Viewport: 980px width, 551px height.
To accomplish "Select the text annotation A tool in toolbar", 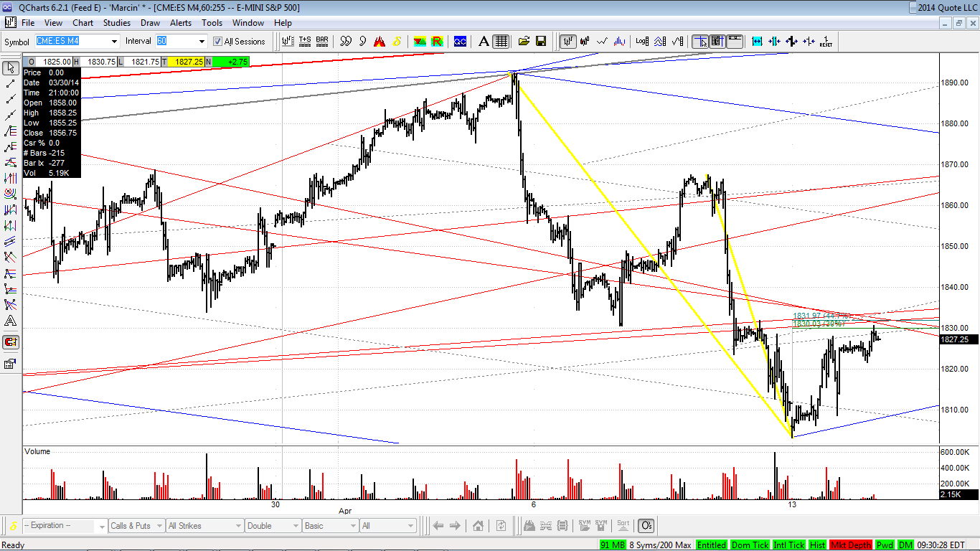I will coord(484,41).
